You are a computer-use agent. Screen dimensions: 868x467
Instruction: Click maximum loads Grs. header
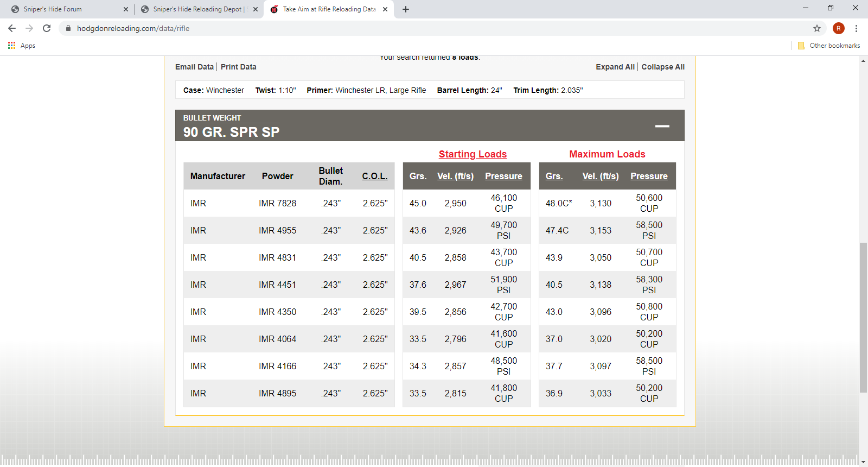pos(554,176)
